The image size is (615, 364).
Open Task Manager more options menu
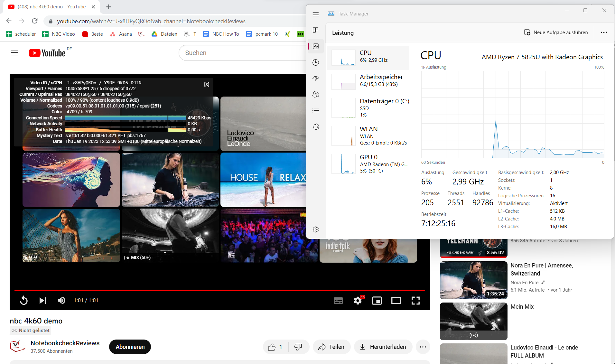point(604,33)
